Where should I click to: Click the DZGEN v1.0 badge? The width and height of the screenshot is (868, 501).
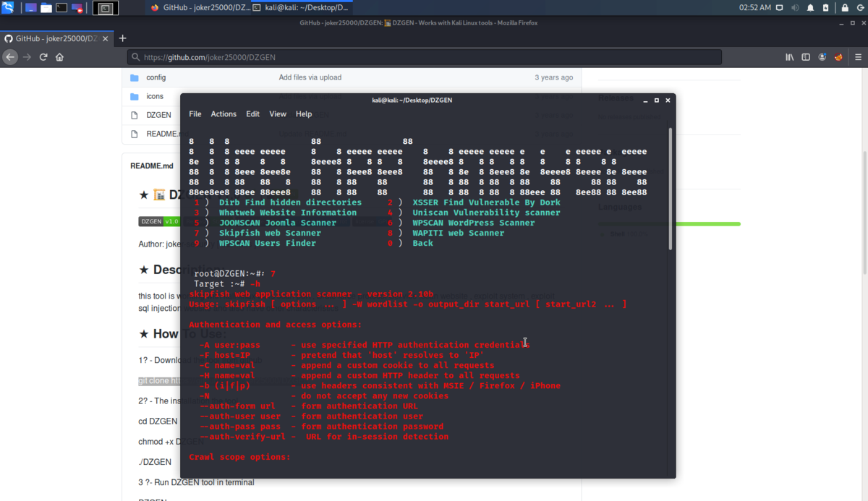point(159,221)
